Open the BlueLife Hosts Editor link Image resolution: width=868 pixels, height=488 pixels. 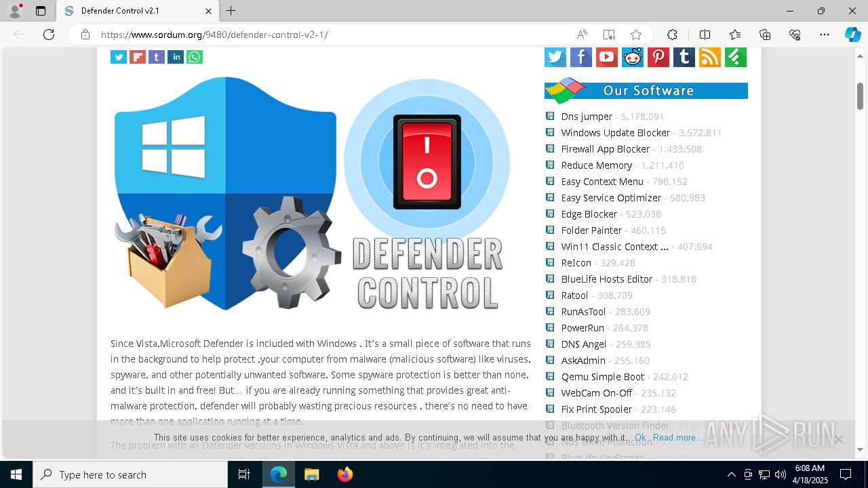pos(606,279)
